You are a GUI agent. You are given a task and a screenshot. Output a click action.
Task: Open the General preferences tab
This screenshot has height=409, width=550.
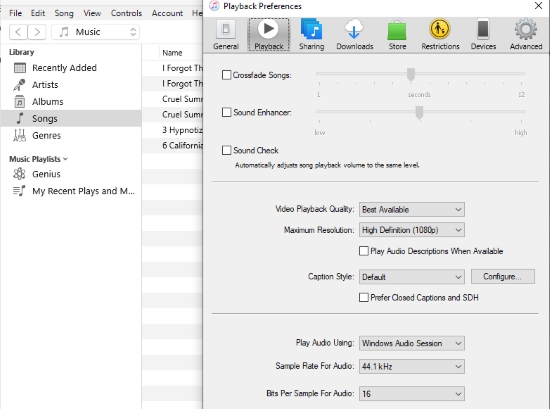pyautogui.click(x=226, y=34)
